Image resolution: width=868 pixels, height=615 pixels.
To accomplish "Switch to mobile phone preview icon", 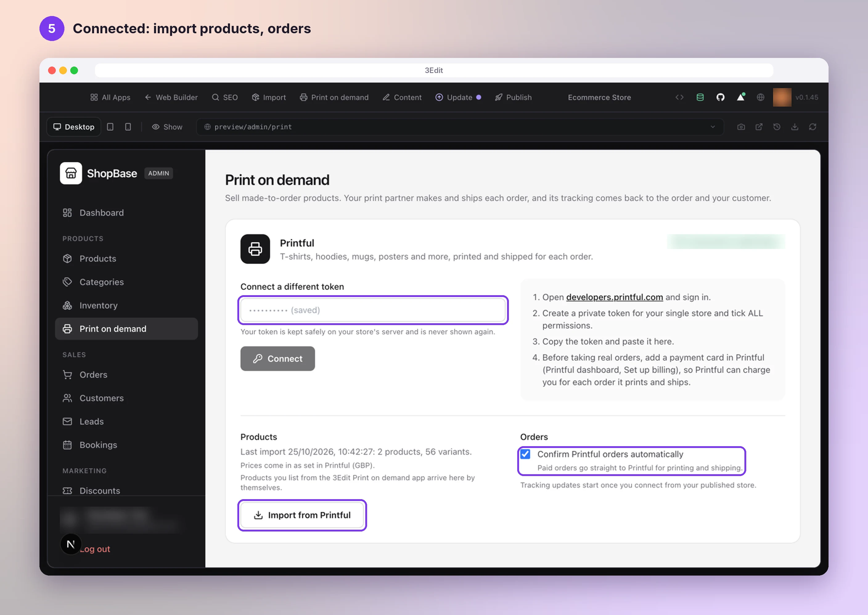I will click(x=128, y=127).
